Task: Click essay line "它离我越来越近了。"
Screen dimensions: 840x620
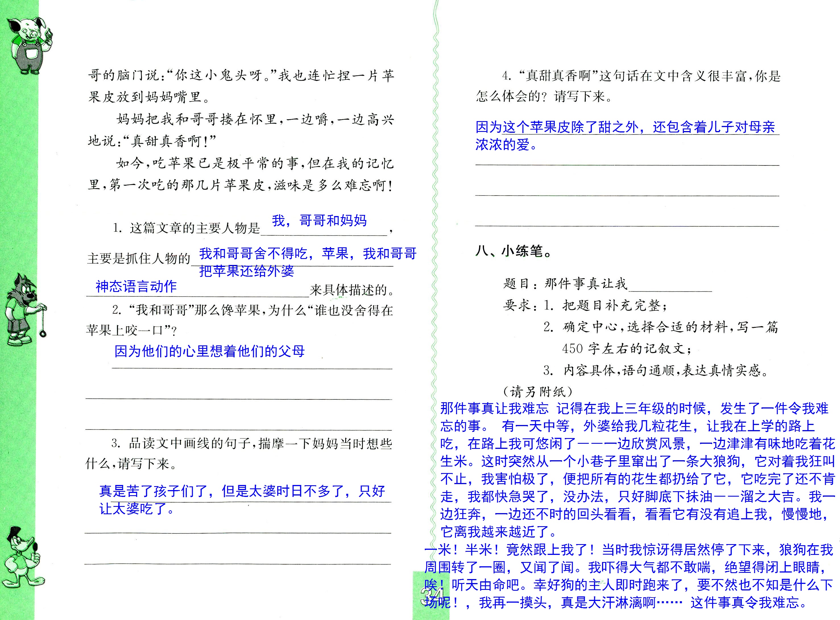Action: pyautogui.click(x=499, y=532)
